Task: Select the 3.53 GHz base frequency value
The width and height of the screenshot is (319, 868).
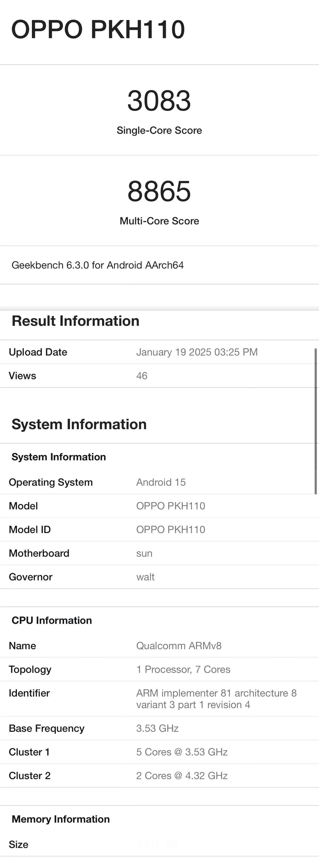Action: click(158, 729)
